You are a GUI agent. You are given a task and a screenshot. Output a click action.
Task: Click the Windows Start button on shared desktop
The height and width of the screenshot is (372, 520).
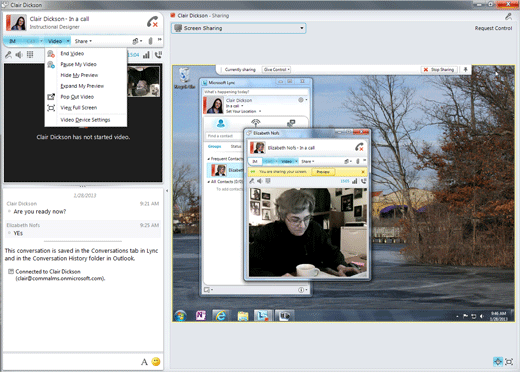180,315
